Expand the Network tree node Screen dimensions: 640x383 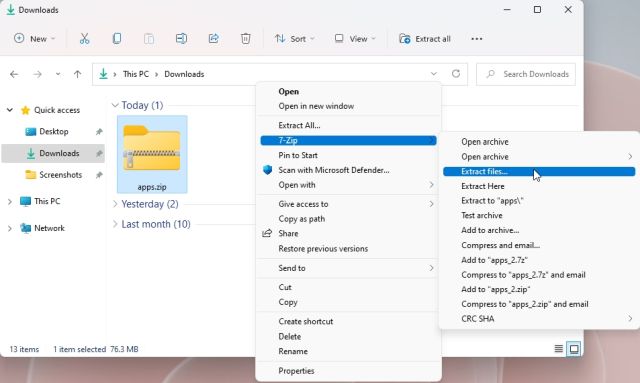[x=10, y=228]
